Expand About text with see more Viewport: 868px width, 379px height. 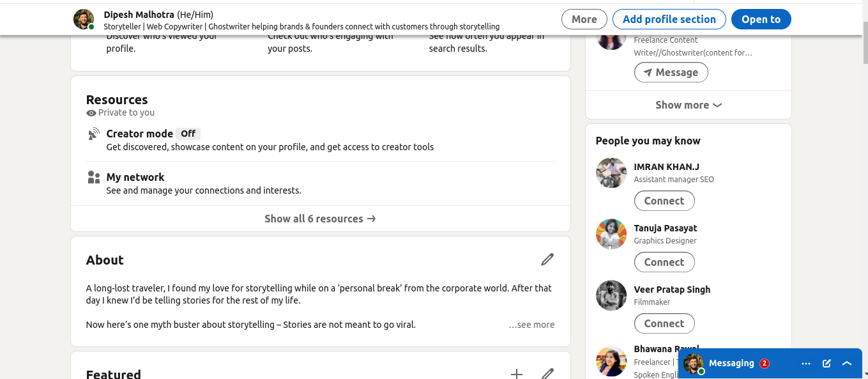pos(531,325)
